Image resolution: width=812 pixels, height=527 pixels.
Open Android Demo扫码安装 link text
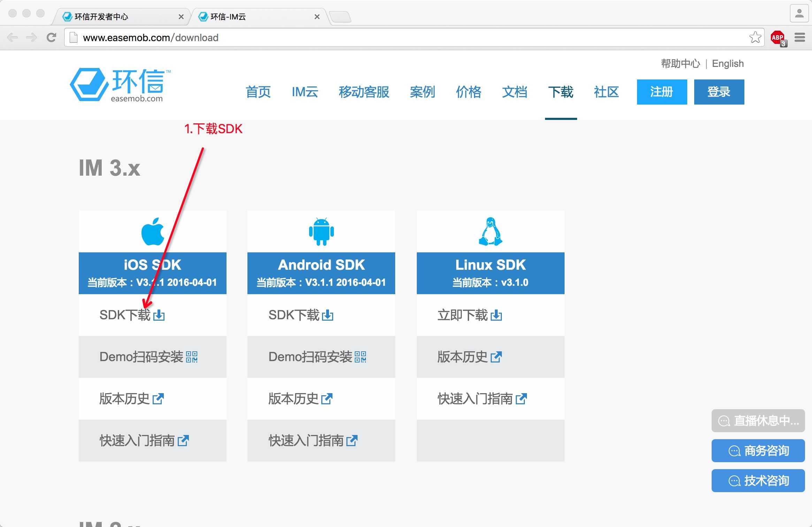click(x=310, y=357)
